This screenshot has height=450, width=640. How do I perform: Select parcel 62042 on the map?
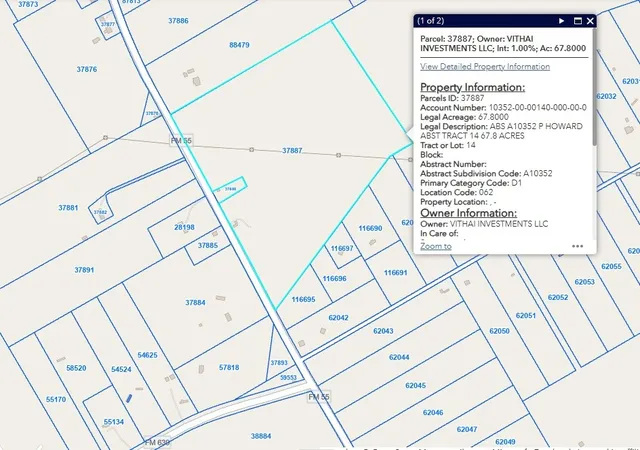coord(338,318)
